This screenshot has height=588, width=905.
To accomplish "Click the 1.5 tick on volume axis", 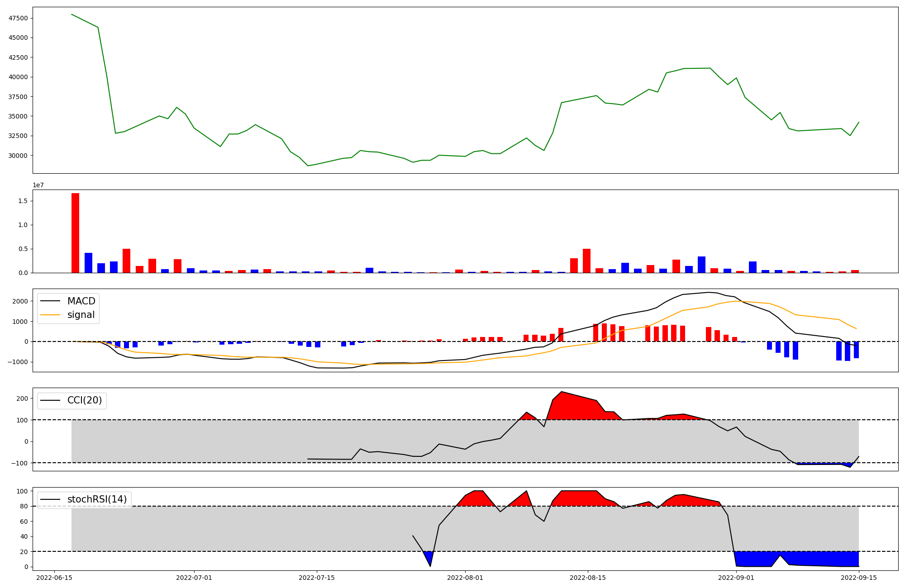I will (23, 201).
